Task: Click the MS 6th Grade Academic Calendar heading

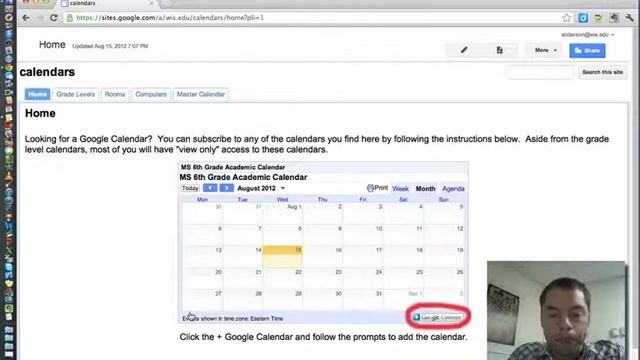Action: pyautogui.click(x=243, y=177)
